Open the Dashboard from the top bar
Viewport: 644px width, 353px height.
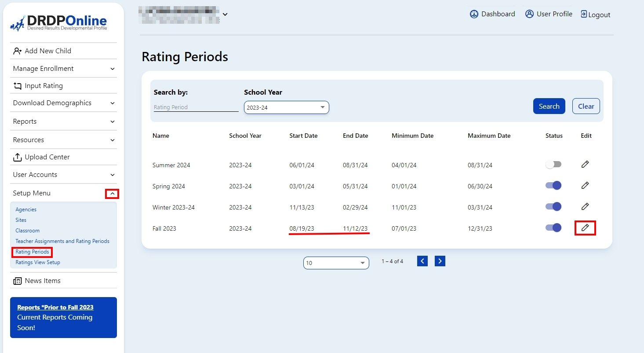[492, 14]
